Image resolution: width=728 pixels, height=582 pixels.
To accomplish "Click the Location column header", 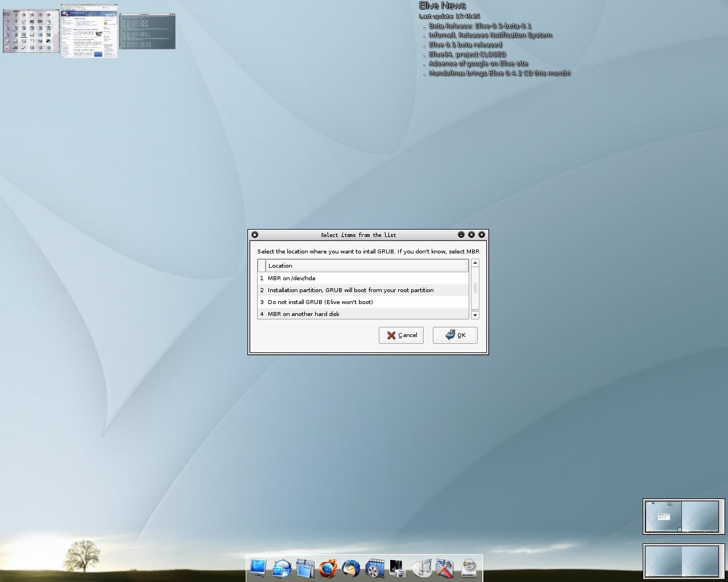I will click(x=367, y=265).
